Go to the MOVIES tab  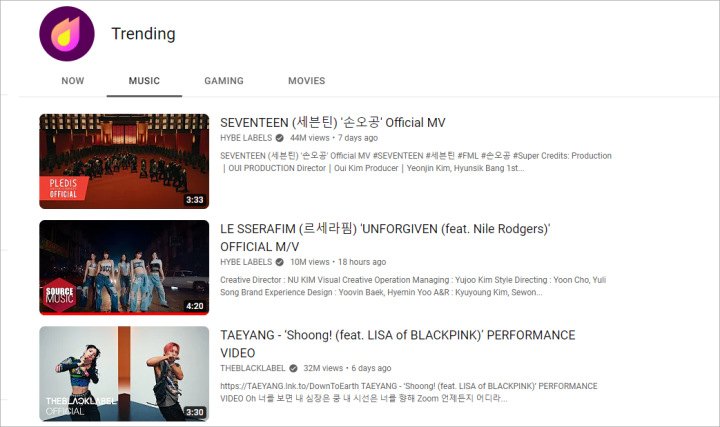[307, 81]
